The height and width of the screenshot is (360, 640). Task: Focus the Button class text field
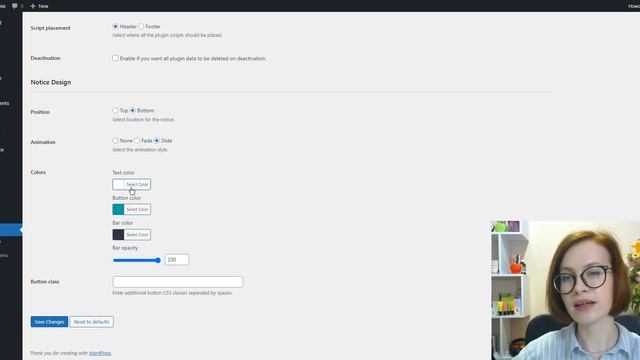178,282
